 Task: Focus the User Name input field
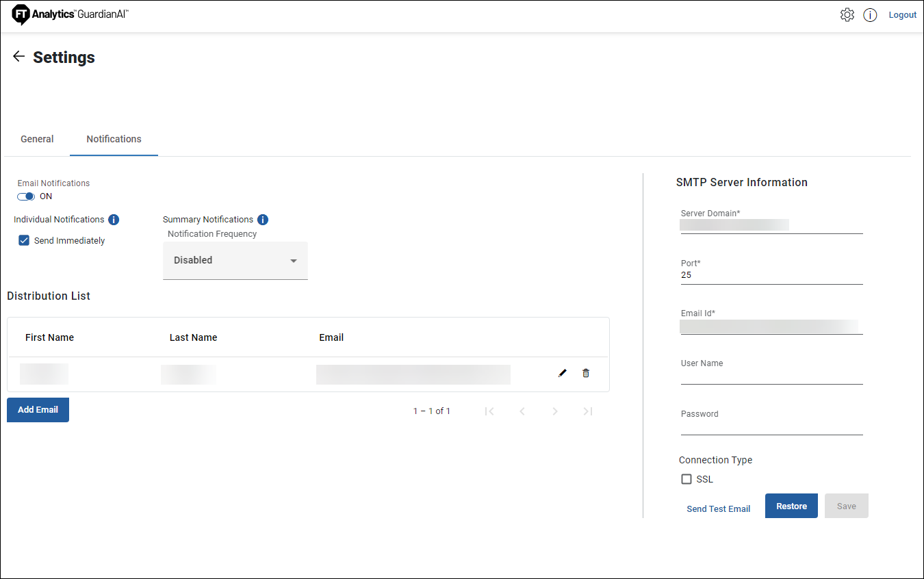[771, 376]
